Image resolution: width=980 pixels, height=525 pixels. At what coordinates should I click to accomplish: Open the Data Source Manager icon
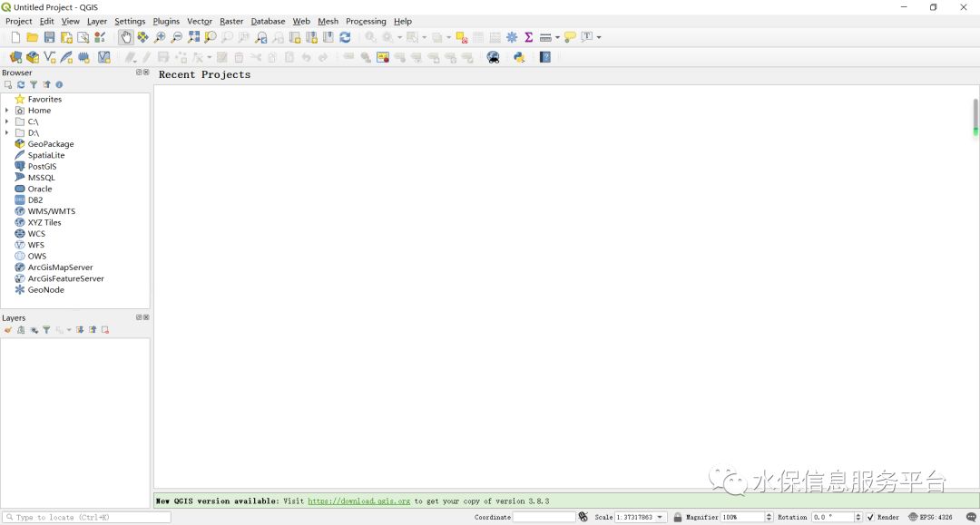15,57
